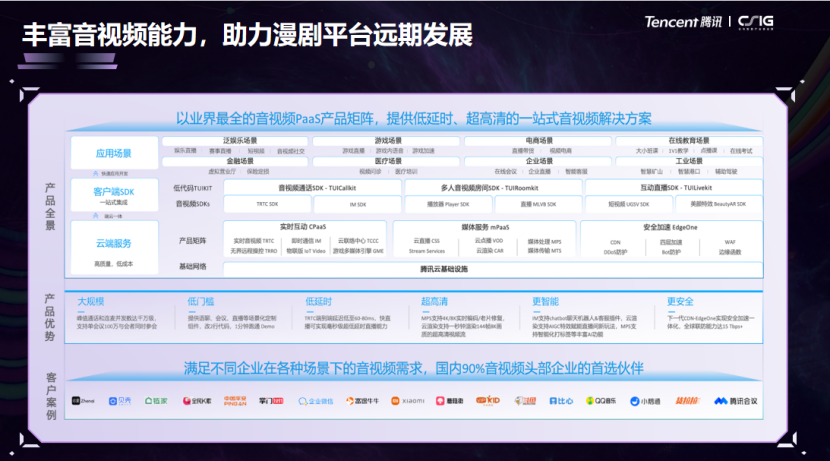Click the 工业场景 heading
830x461 pixels.
[x=689, y=161]
